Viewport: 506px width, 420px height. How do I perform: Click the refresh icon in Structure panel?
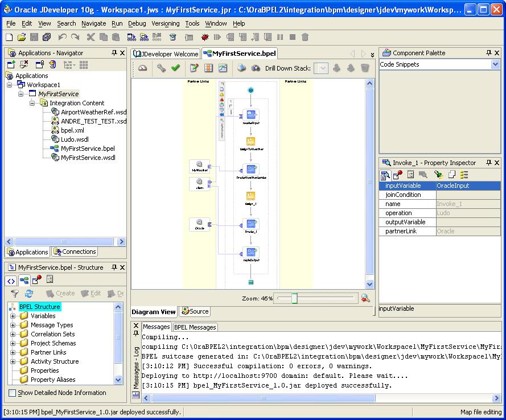click(x=28, y=293)
